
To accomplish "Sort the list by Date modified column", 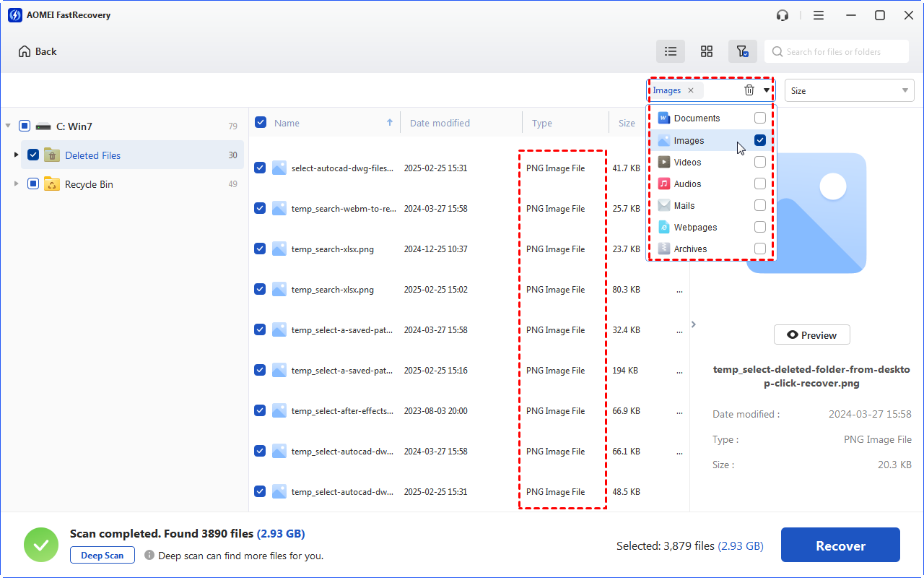I will pos(440,123).
